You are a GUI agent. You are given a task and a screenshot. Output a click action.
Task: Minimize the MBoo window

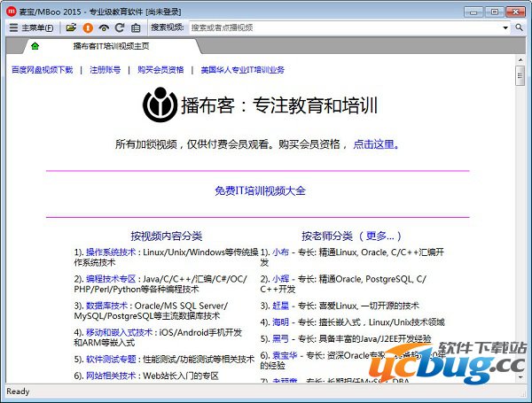(x=473, y=12)
